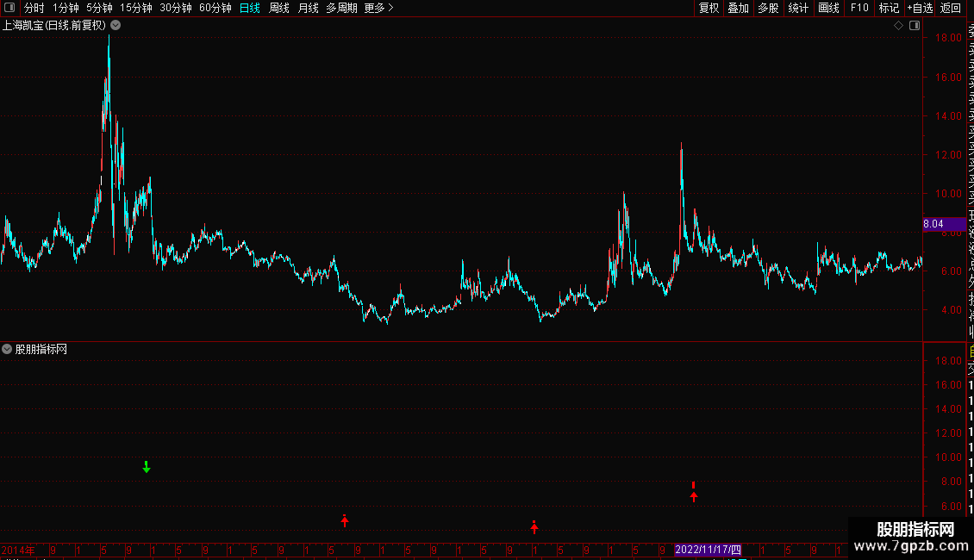This screenshot has height=560, width=974.
Task: Switch to 月线 monthly chart
Action: [x=308, y=8]
